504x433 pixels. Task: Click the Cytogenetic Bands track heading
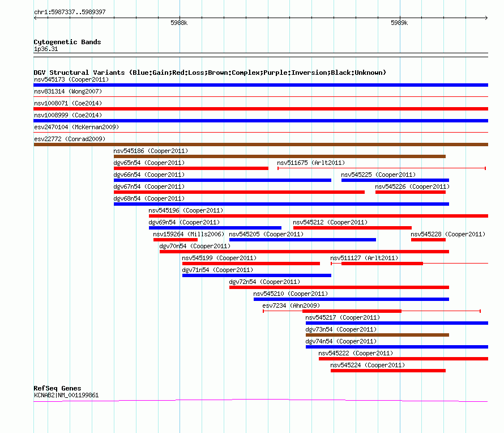coord(67,42)
